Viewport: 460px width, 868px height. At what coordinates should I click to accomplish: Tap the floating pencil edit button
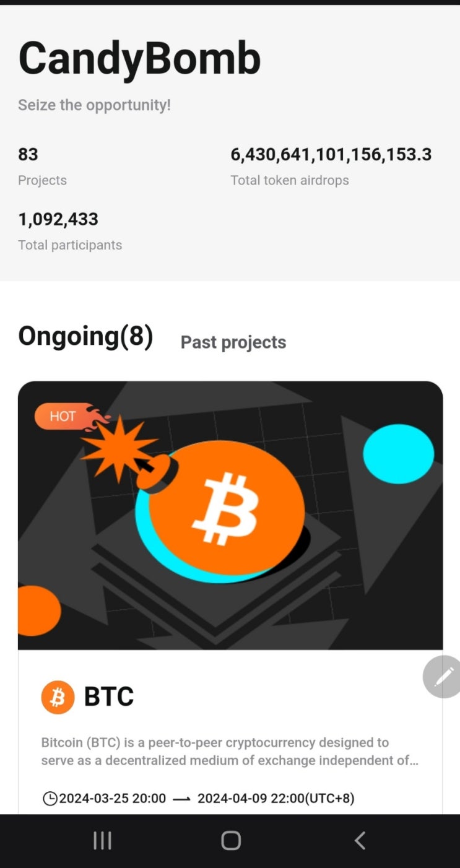pyautogui.click(x=443, y=677)
